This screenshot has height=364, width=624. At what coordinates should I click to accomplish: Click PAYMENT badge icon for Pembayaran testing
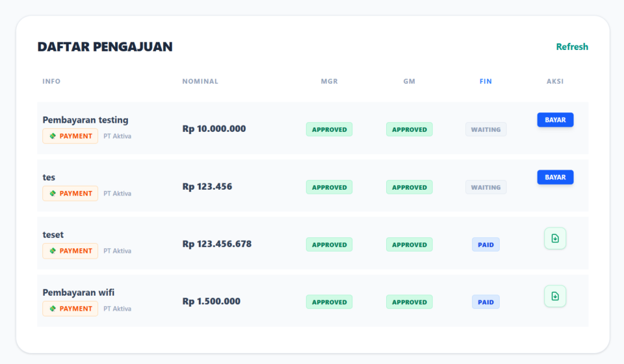point(53,136)
